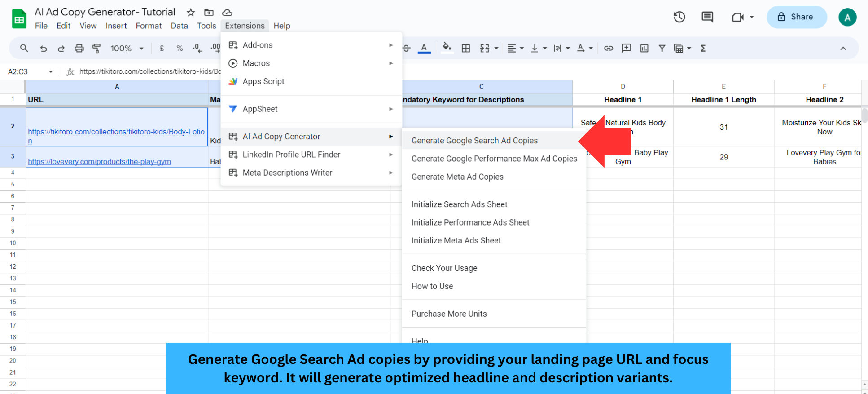
Task: Select Generate Google Search Ad Copies
Action: (494, 141)
